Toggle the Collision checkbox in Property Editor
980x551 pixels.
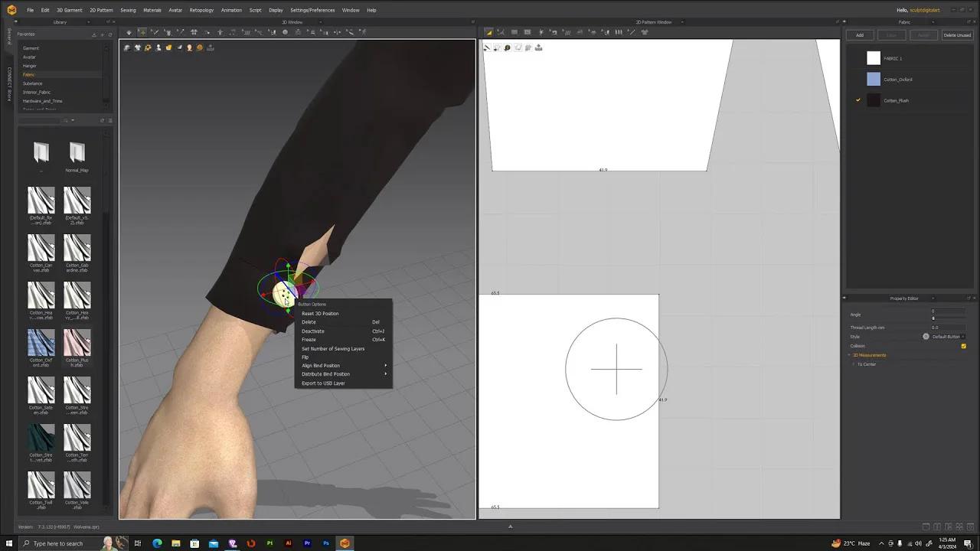point(963,346)
